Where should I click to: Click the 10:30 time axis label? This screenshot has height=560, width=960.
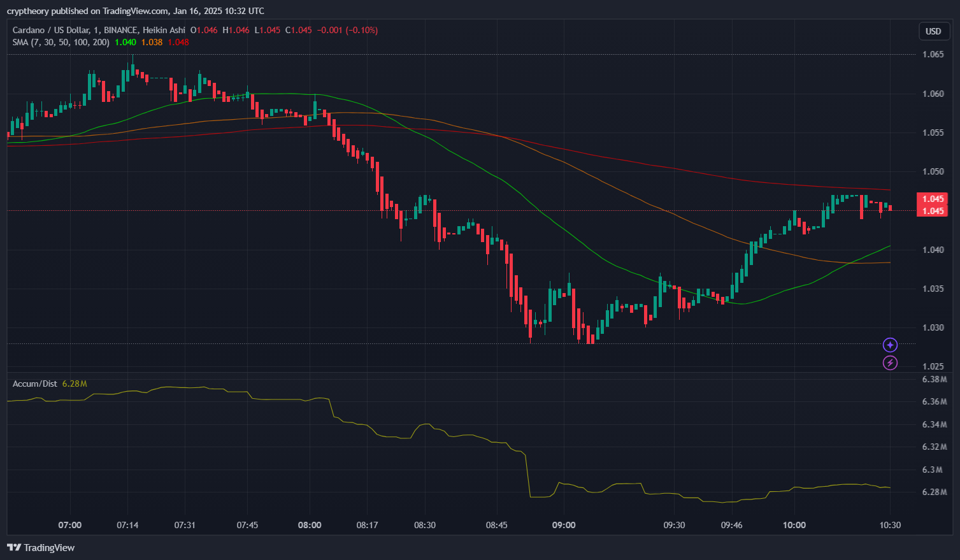(x=890, y=525)
